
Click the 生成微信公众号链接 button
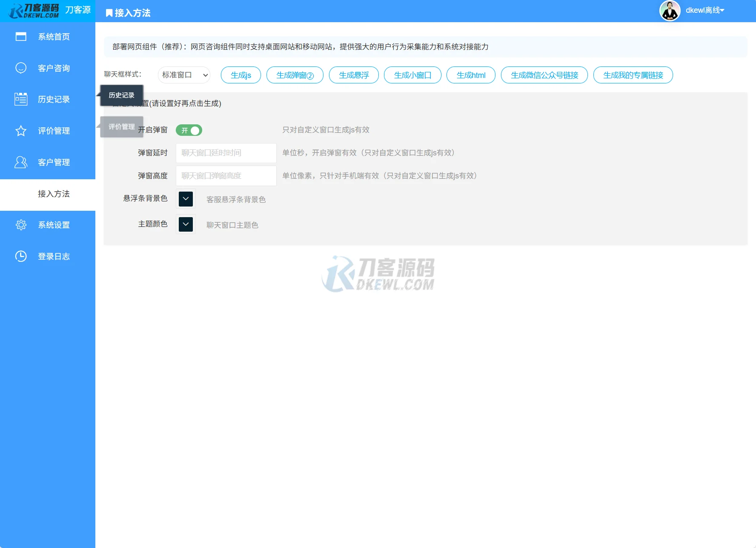tap(544, 75)
